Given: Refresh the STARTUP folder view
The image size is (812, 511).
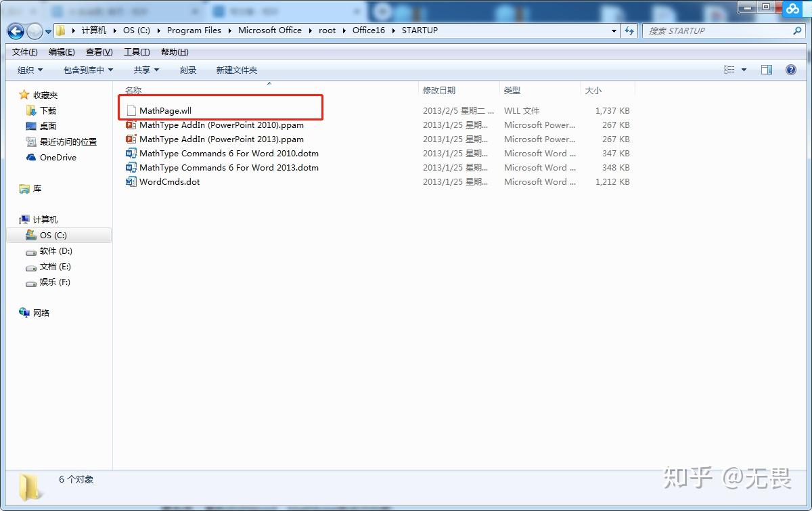Looking at the screenshot, I should (630, 30).
